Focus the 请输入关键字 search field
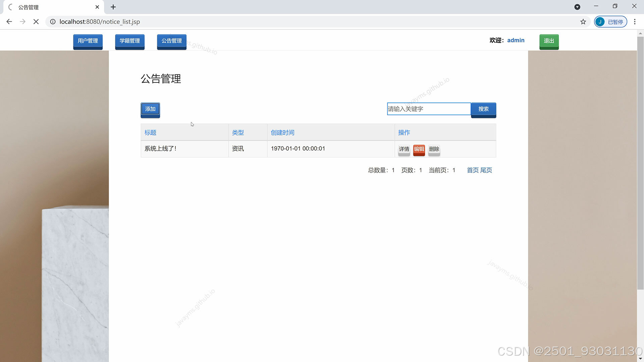This screenshot has width=644, height=362. point(429,109)
